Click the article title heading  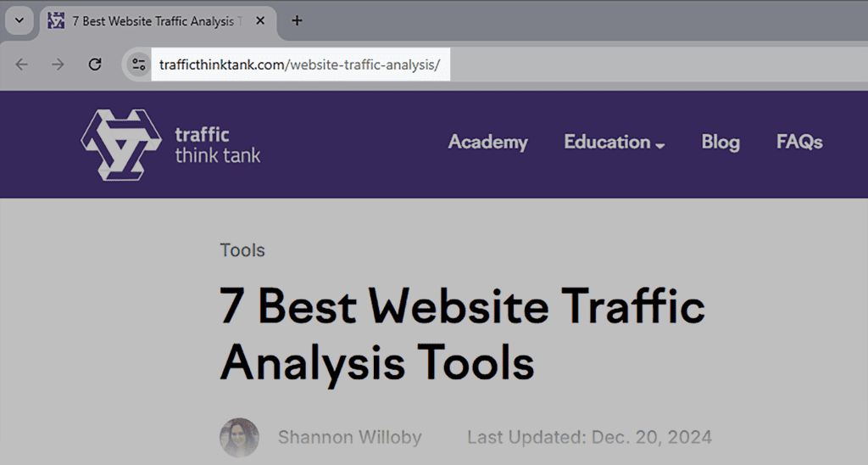[x=462, y=335]
